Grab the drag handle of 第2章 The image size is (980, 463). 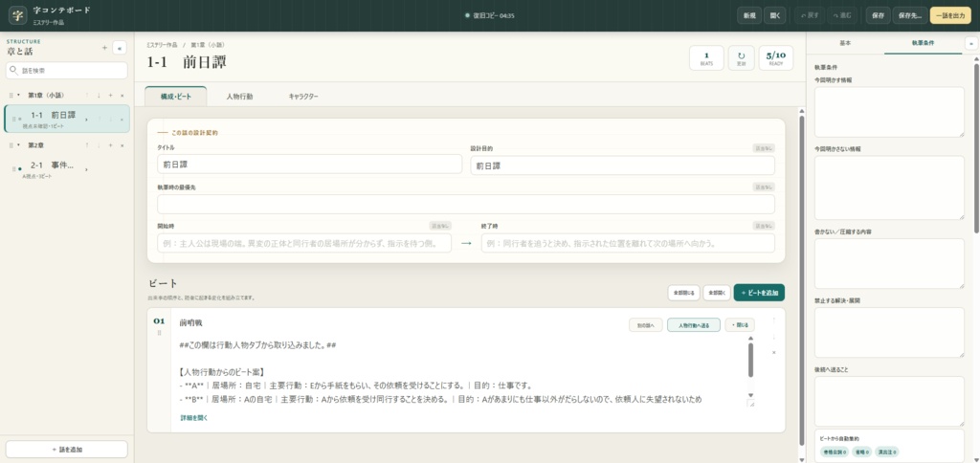point(11,145)
